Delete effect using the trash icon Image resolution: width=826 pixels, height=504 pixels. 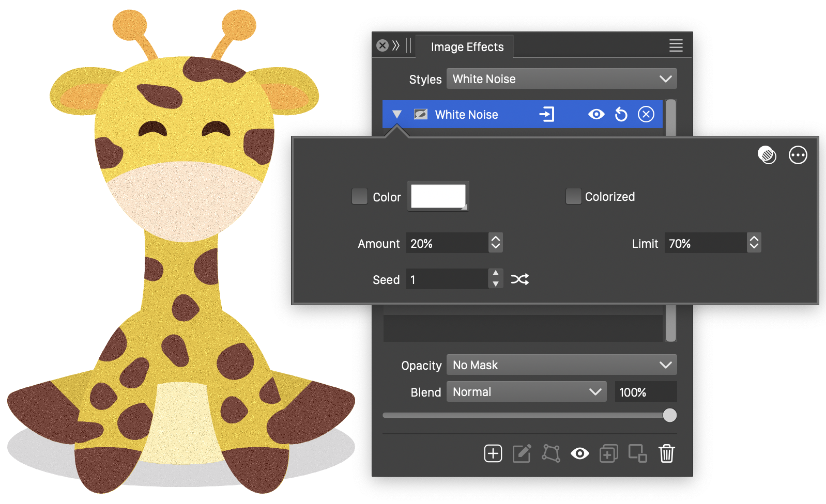(x=666, y=453)
